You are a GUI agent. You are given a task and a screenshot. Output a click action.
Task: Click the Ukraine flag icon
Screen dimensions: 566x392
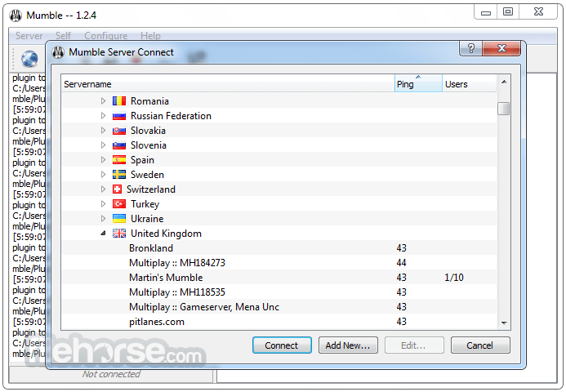[x=119, y=219]
